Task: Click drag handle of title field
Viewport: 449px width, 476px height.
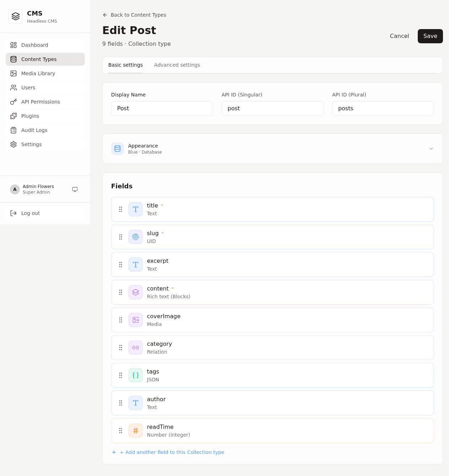Action: (x=121, y=209)
